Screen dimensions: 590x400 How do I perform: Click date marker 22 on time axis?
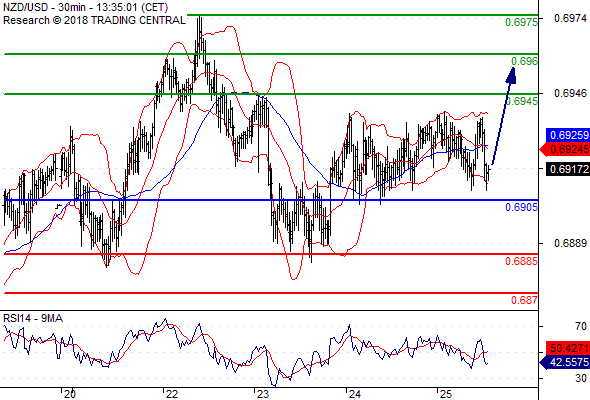172,394
